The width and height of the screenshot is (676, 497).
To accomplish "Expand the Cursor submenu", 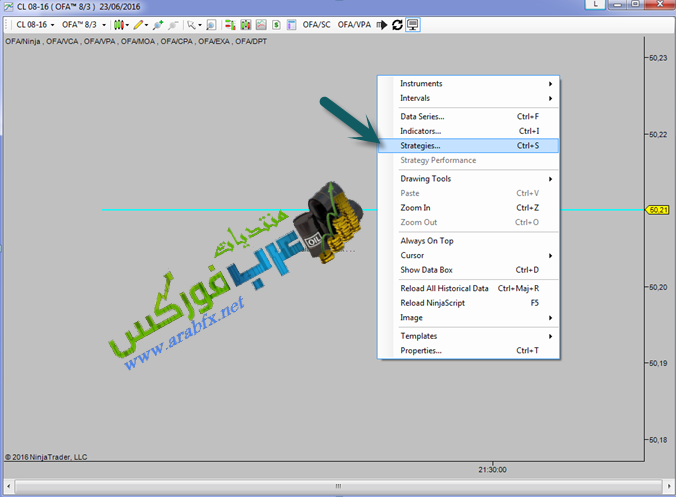I will coord(469,256).
